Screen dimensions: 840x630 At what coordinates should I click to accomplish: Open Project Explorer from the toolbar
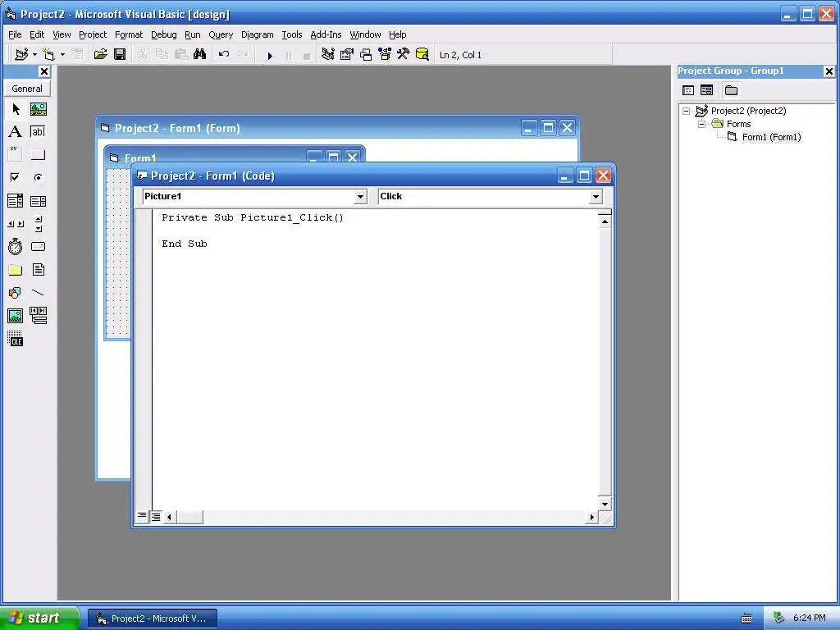pyautogui.click(x=328, y=55)
